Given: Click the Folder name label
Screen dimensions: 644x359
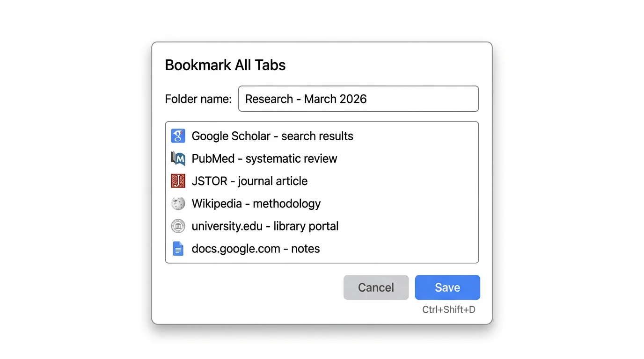Looking at the screenshot, I should [x=198, y=99].
